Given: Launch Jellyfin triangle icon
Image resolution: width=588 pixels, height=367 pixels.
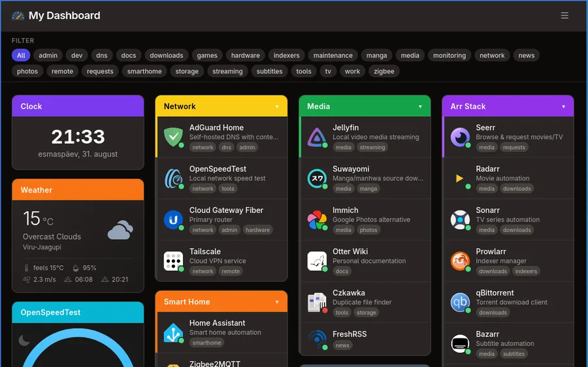Looking at the screenshot, I should tap(317, 137).
